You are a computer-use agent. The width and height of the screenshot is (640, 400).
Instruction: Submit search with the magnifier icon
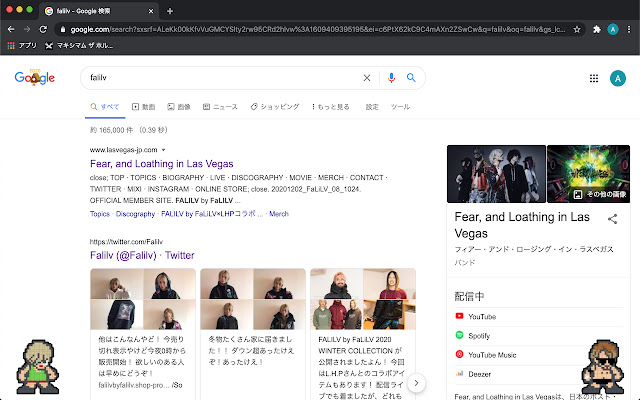[x=411, y=78]
